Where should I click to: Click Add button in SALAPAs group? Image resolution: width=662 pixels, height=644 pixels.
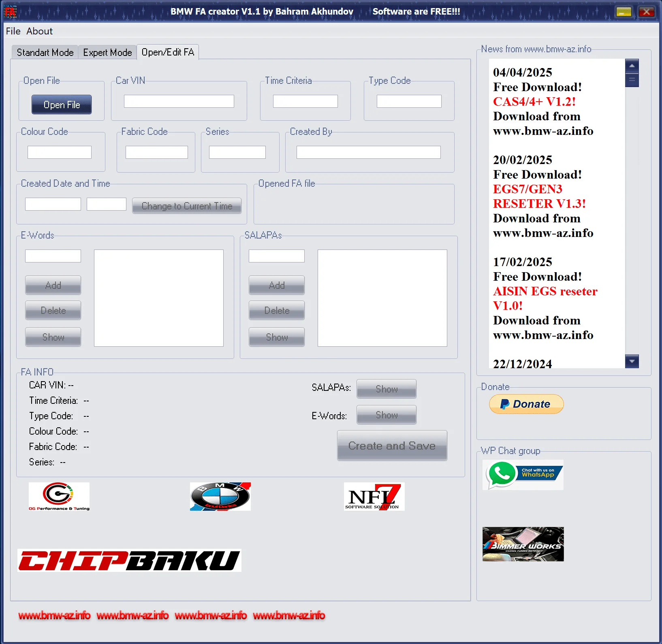pyautogui.click(x=277, y=285)
